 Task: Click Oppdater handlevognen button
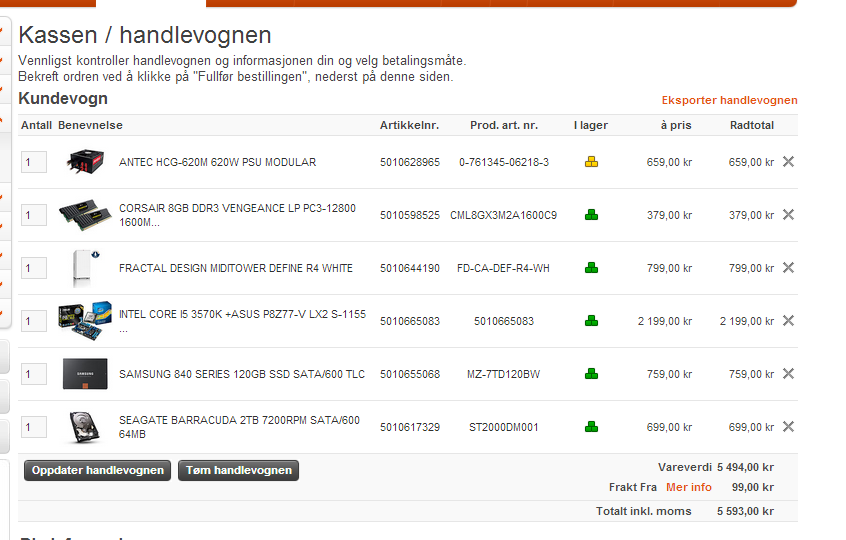coord(97,470)
